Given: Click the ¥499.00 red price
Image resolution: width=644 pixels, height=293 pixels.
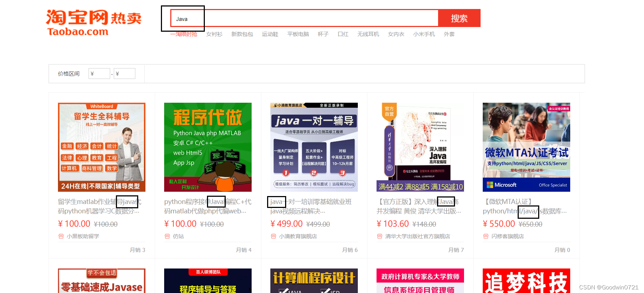Looking at the screenshot, I should click(x=287, y=224).
